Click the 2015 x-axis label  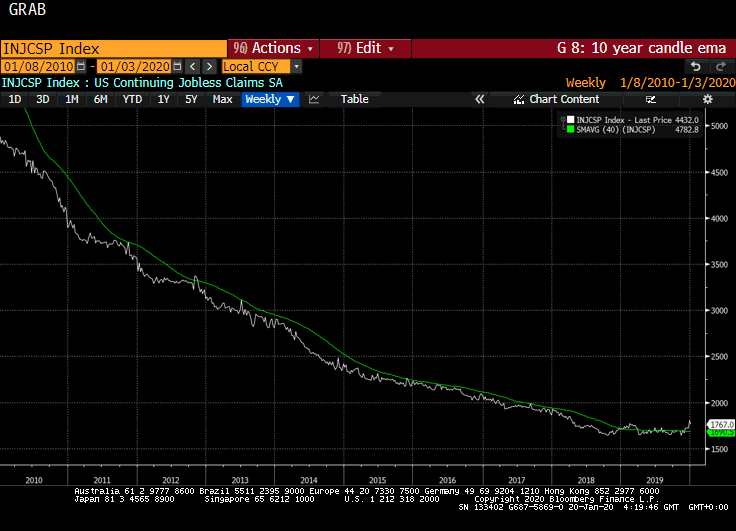coord(377,480)
